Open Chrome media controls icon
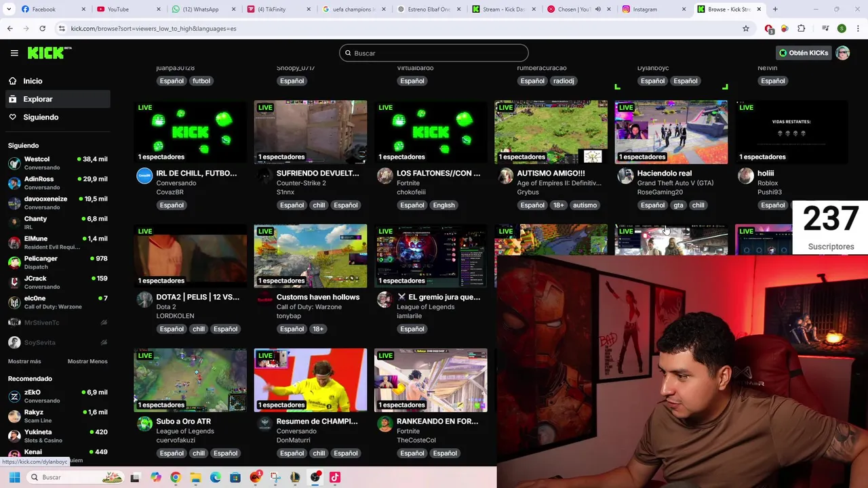This screenshot has height=488, width=868. [x=825, y=28]
